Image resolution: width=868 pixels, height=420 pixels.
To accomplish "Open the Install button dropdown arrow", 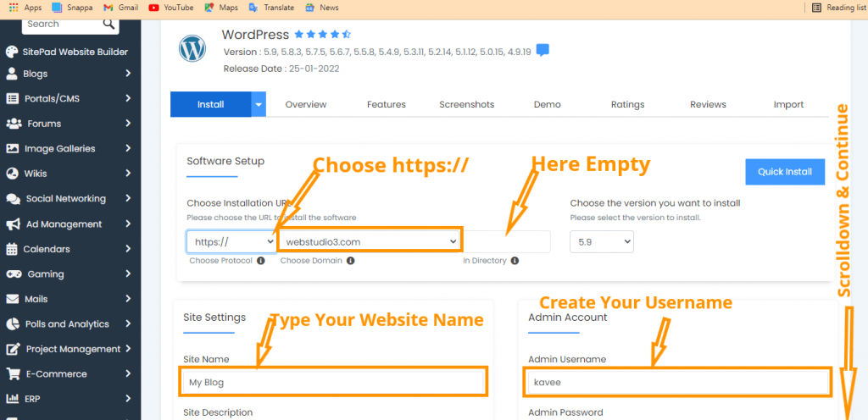I will [x=259, y=104].
